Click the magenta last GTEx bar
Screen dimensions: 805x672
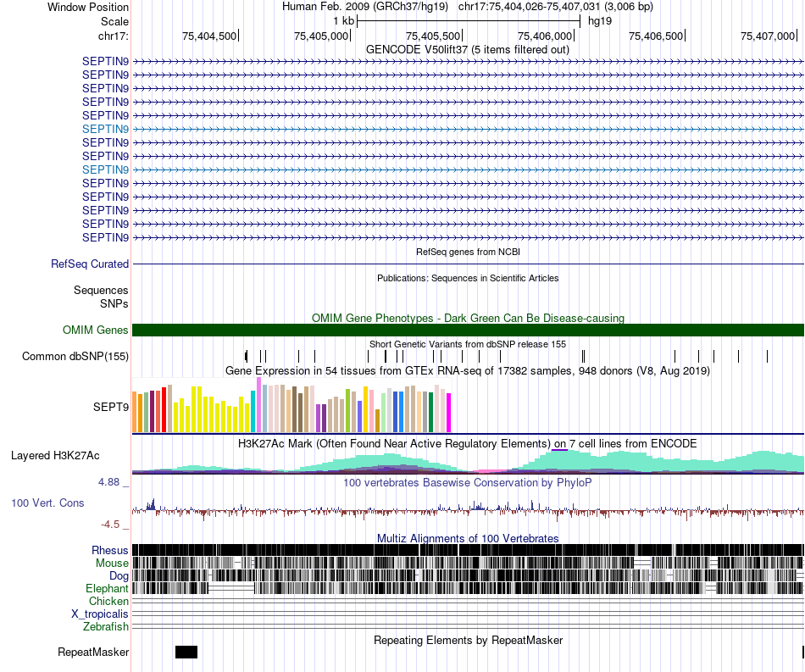[449, 413]
